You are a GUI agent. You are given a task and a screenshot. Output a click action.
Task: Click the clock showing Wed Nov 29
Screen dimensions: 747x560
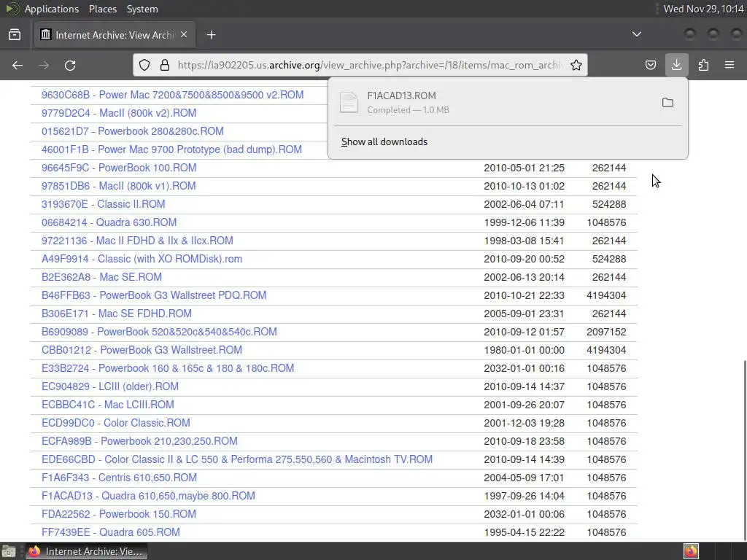point(703,9)
